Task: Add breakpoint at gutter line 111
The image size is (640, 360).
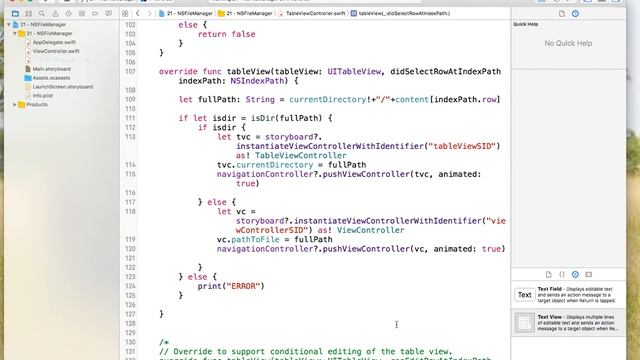Action: coord(130,118)
